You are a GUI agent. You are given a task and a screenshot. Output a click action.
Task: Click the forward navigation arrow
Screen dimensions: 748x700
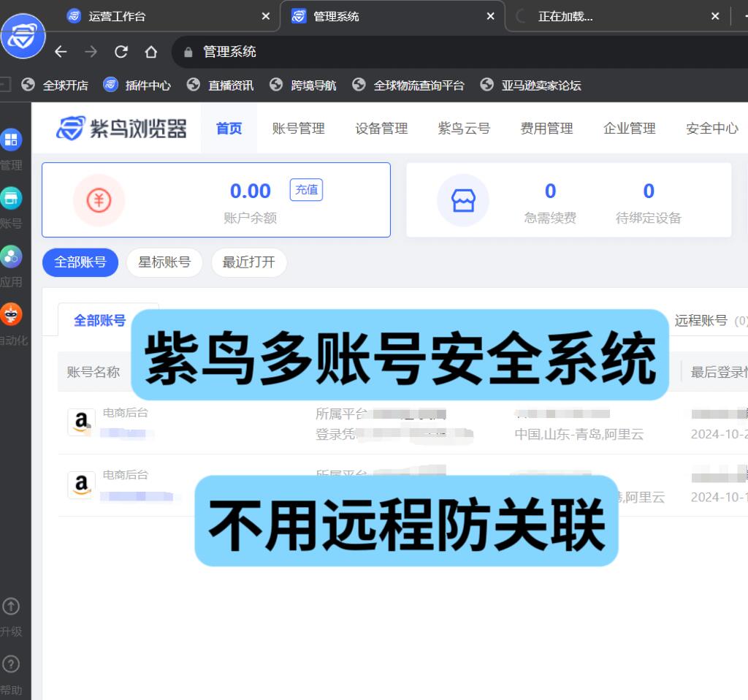point(91,52)
